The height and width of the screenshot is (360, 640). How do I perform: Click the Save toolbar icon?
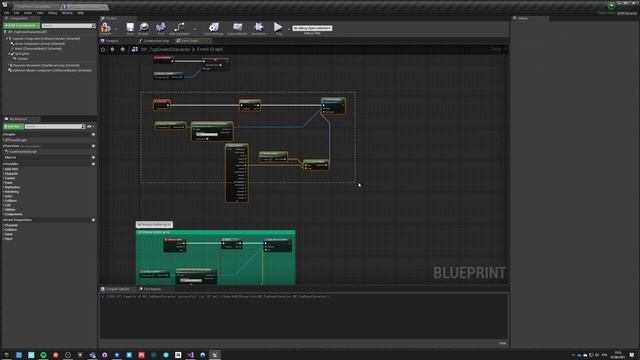tap(130, 28)
